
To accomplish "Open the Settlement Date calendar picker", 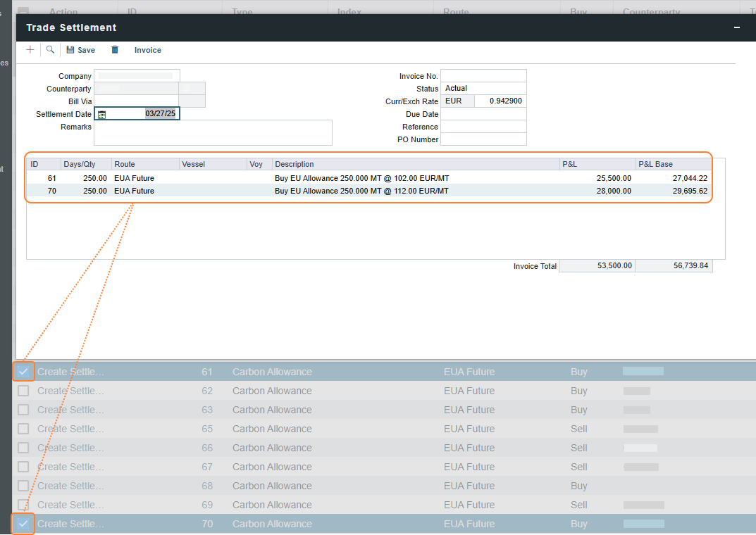I will pyautogui.click(x=101, y=114).
